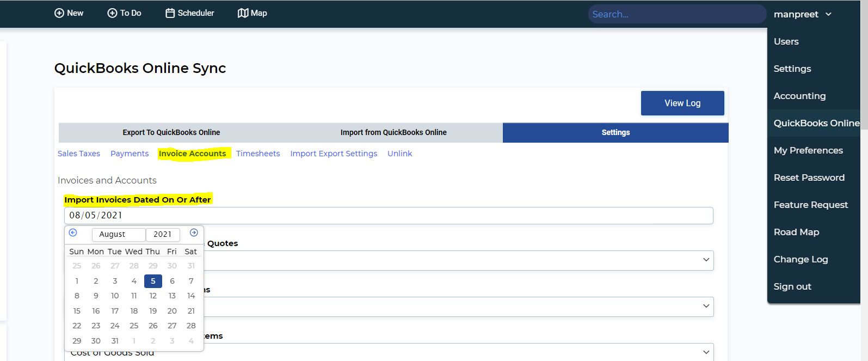The width and height of the screenshot is (868, 361).
Task: Switch to Import from QuickBooks Online tab
Action: click(393, 132)
